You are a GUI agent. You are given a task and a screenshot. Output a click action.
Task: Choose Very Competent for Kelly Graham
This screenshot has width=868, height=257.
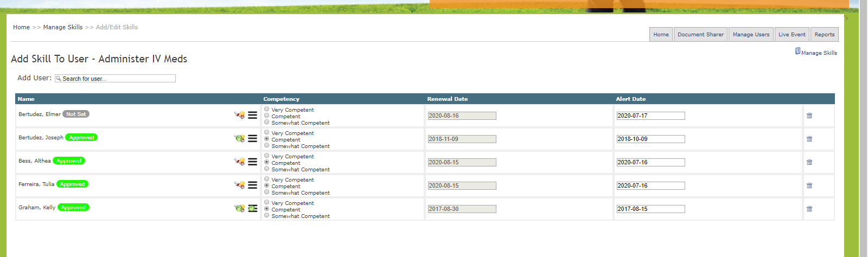(266, 202)
